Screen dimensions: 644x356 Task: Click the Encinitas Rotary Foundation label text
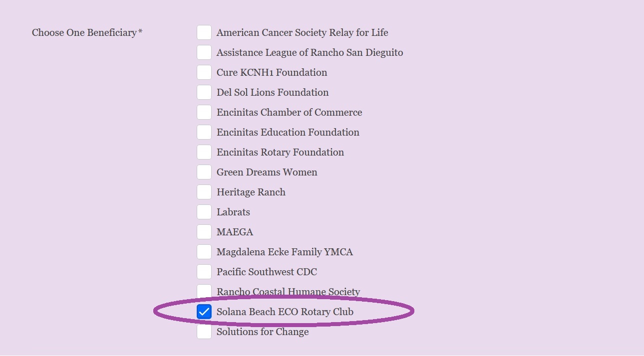pos(280,152)
